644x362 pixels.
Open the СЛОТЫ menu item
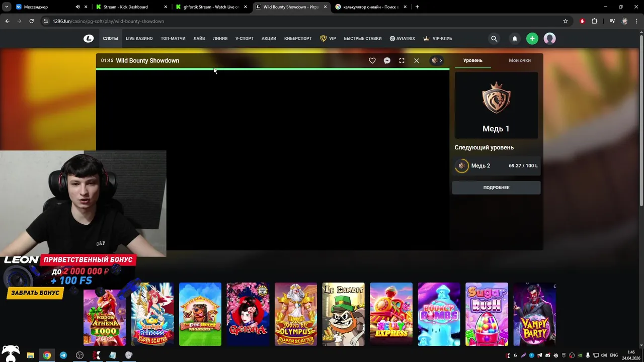coord(110,39)
